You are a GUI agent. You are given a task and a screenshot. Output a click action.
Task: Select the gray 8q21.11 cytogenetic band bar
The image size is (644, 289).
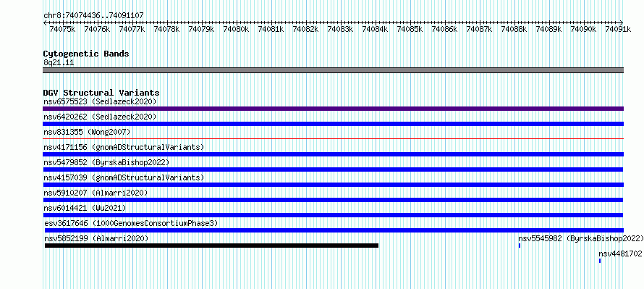point(333,70)
